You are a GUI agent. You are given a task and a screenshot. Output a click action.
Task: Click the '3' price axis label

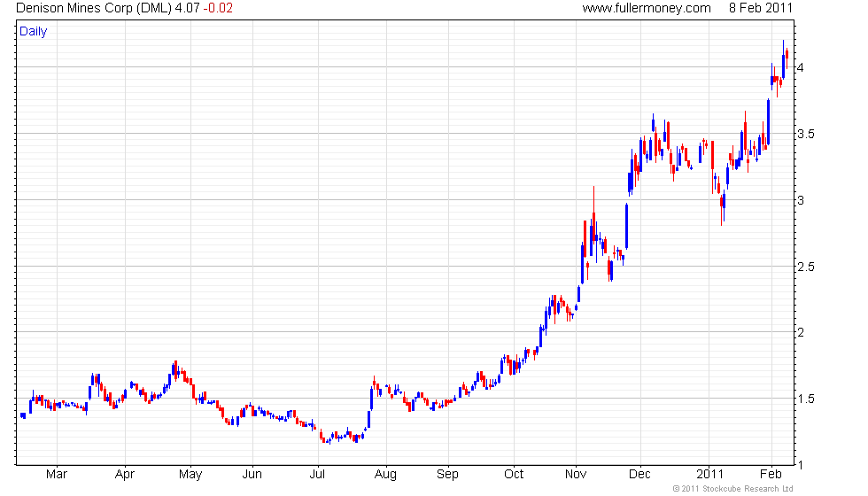pos(800,200)
